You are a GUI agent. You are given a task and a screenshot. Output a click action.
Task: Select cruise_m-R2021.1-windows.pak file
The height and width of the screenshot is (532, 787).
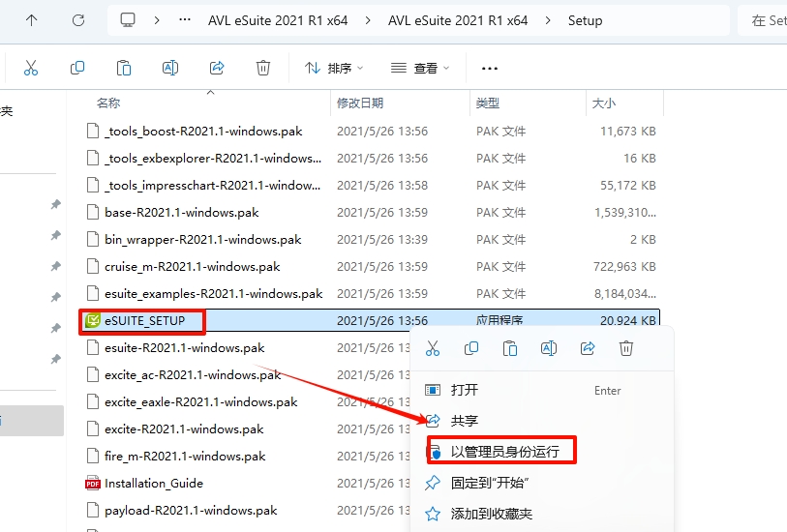(193, 267)
